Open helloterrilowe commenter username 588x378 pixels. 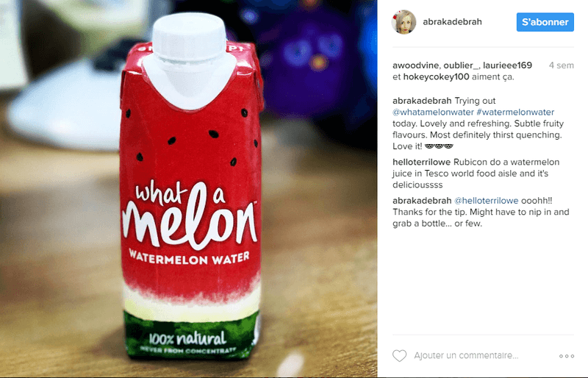point(421,163)
